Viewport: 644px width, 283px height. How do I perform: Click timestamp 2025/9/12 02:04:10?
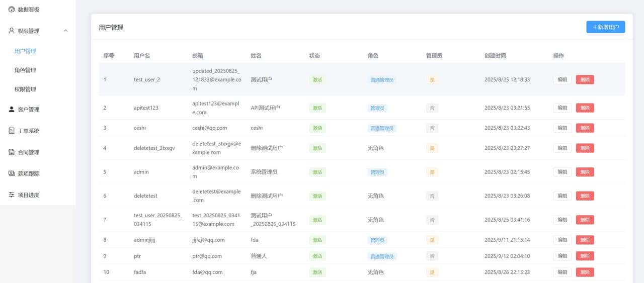(507, 256)
